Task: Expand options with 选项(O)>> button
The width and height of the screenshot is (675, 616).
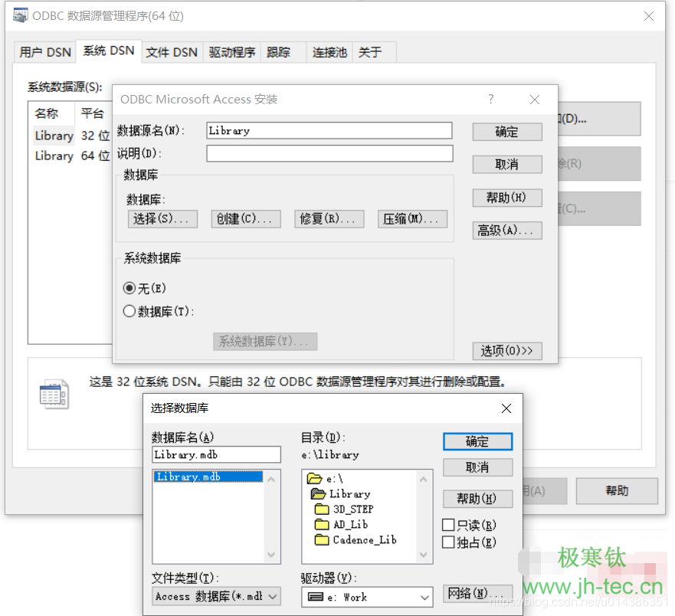Action: 507,351
